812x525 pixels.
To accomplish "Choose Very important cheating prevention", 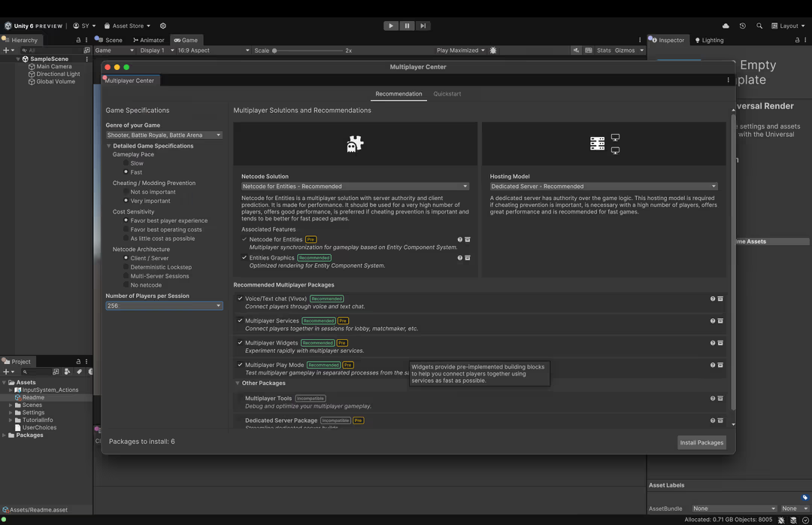I will coord(126,201).
